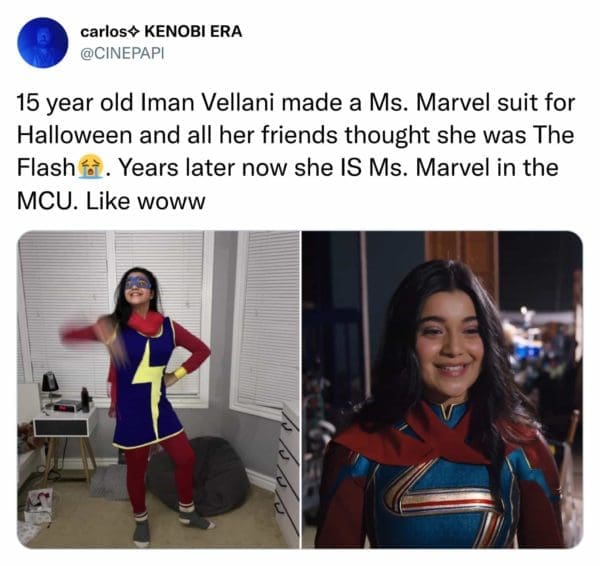Open the left Halloween costume photo
The height and width of the screenshot is (566, 600).
tap(158, 389)
